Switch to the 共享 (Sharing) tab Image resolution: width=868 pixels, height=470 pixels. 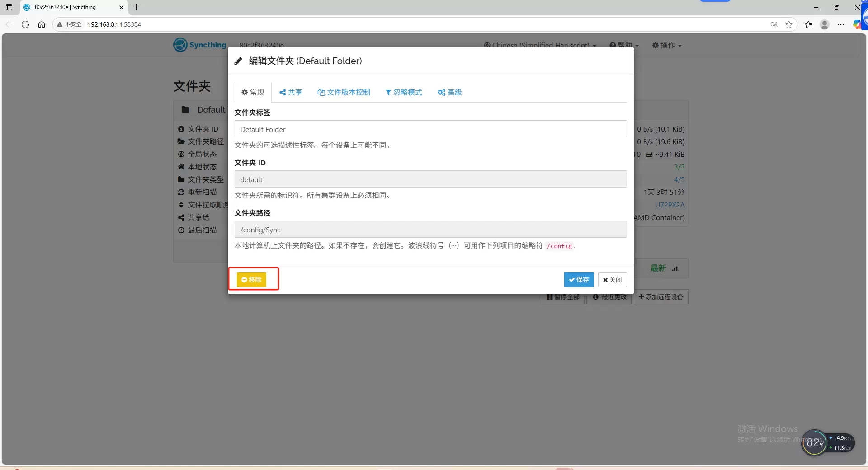point(291,92)
